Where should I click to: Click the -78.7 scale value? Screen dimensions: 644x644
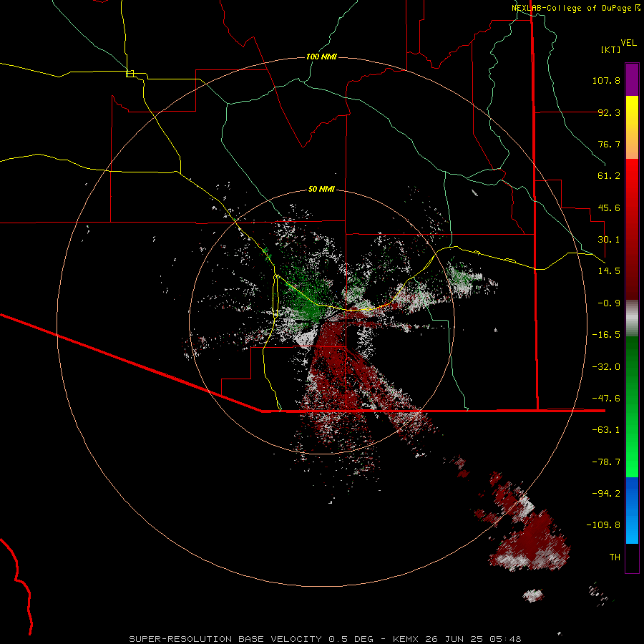coord(606,462)
